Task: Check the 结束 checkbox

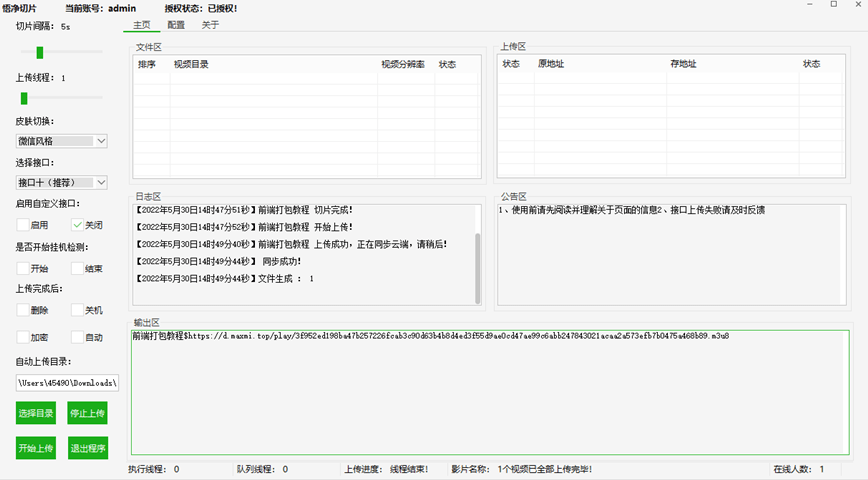Action: pos(77,268)
